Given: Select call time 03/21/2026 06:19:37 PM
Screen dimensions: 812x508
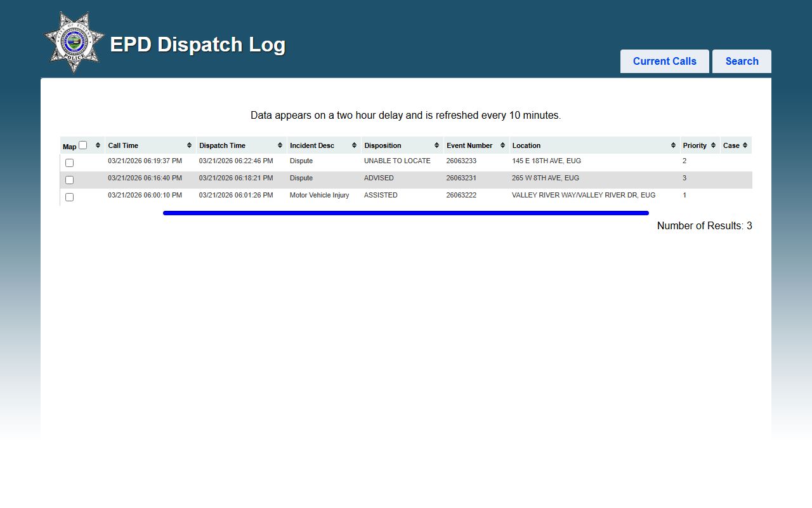Looking at the screenshot, I should point(145,161).
